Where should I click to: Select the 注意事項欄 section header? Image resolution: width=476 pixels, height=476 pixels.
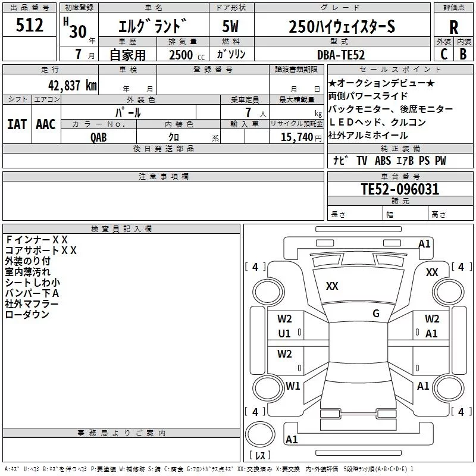coord(163,176)
